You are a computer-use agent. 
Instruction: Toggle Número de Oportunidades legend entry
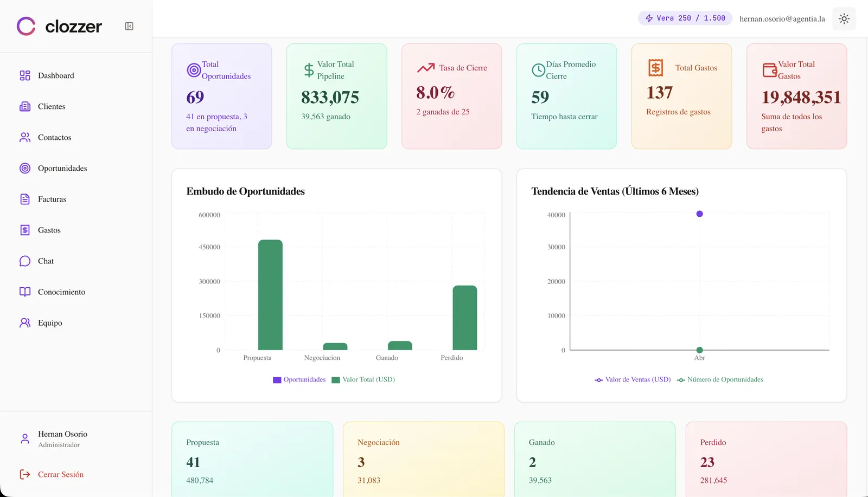click(x=720, y=379)
